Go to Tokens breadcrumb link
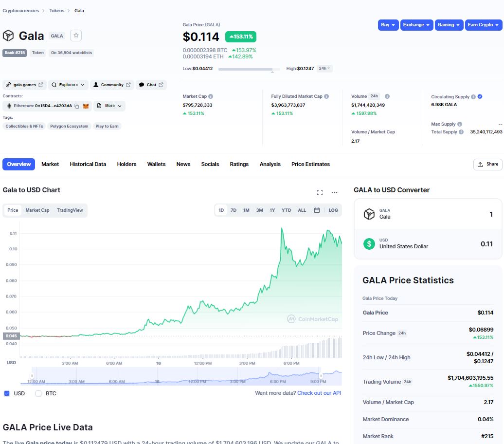Screen dimensions: 504x444 pyautogui.click(x=56, y=11)
